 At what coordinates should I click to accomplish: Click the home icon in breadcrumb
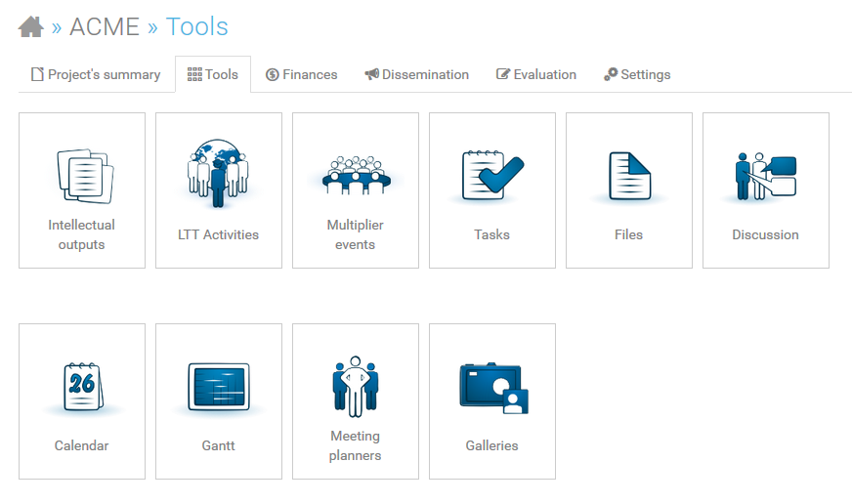(31, 27)
